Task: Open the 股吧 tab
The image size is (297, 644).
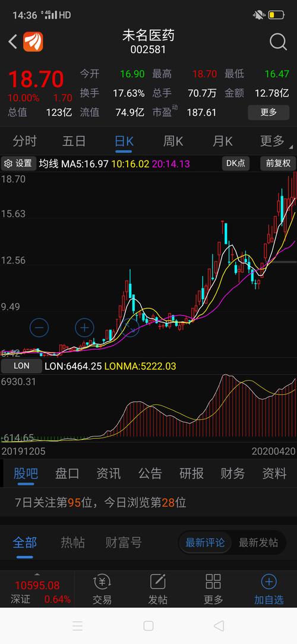Action: 26,473
